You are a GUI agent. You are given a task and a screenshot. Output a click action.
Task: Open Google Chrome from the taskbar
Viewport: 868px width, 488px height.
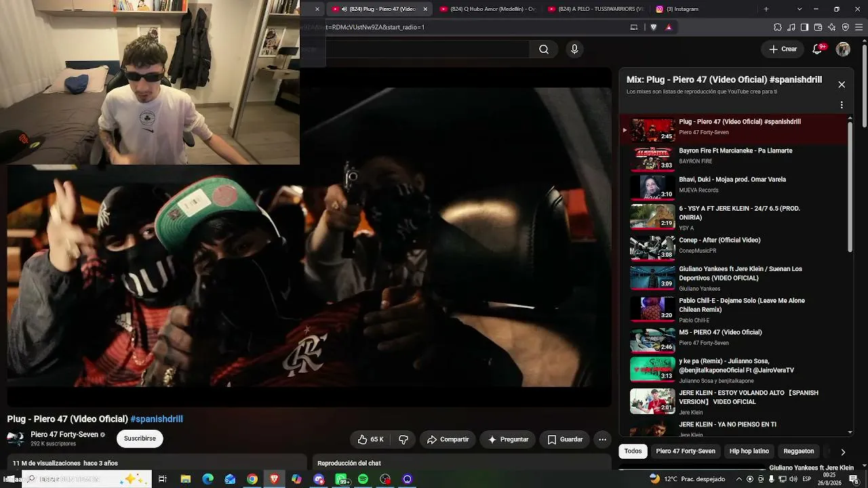[252, 479]
